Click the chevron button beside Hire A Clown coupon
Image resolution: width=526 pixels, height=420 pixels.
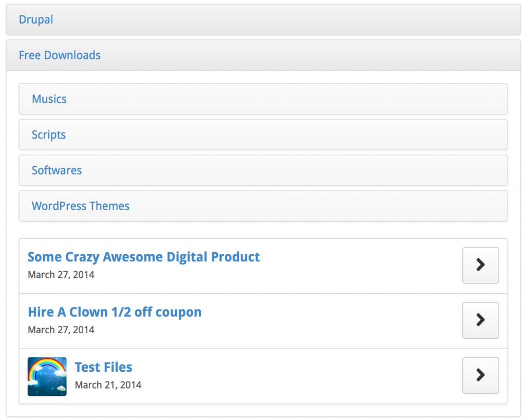point(480,320)
